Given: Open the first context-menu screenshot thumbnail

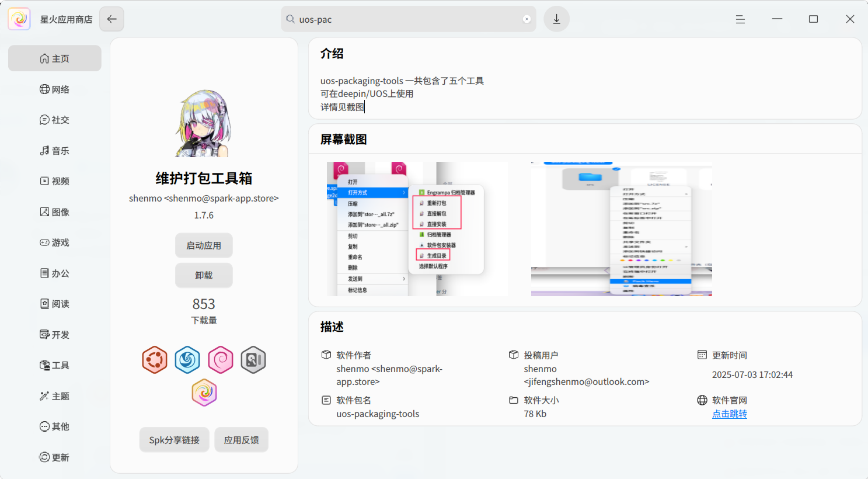Looking at the screenshot, I should (417, 229).
